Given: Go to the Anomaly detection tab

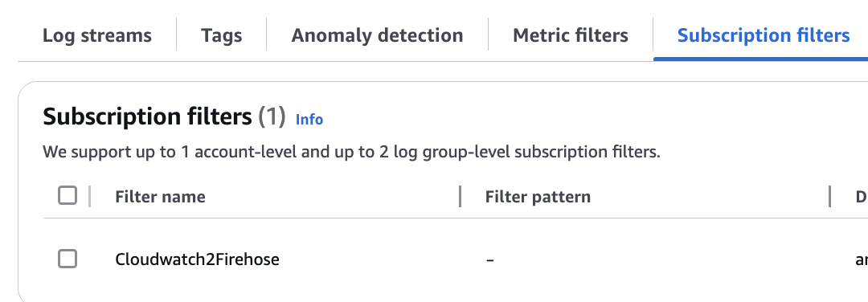Looking at the screenshot, I should [377, 35].
